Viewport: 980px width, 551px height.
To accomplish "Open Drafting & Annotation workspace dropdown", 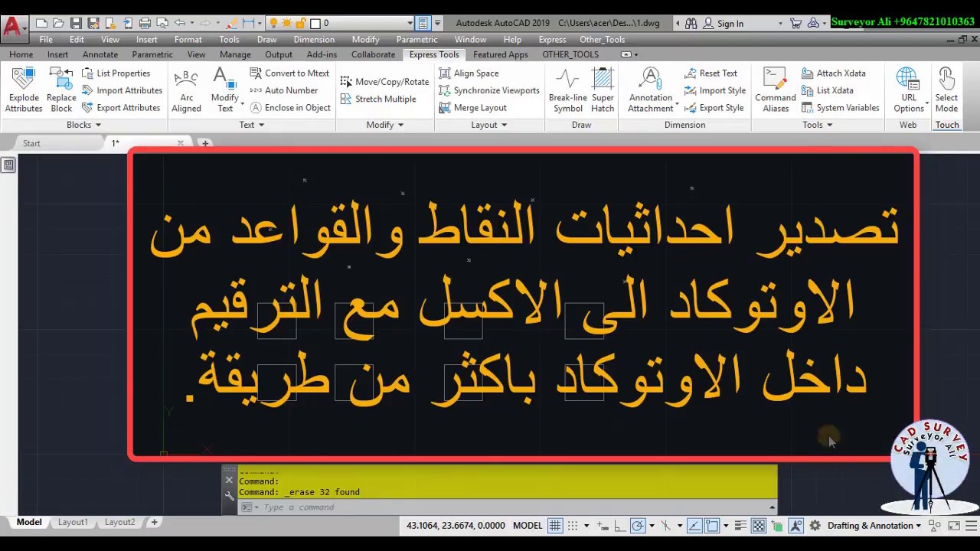I will pos(874,526).
